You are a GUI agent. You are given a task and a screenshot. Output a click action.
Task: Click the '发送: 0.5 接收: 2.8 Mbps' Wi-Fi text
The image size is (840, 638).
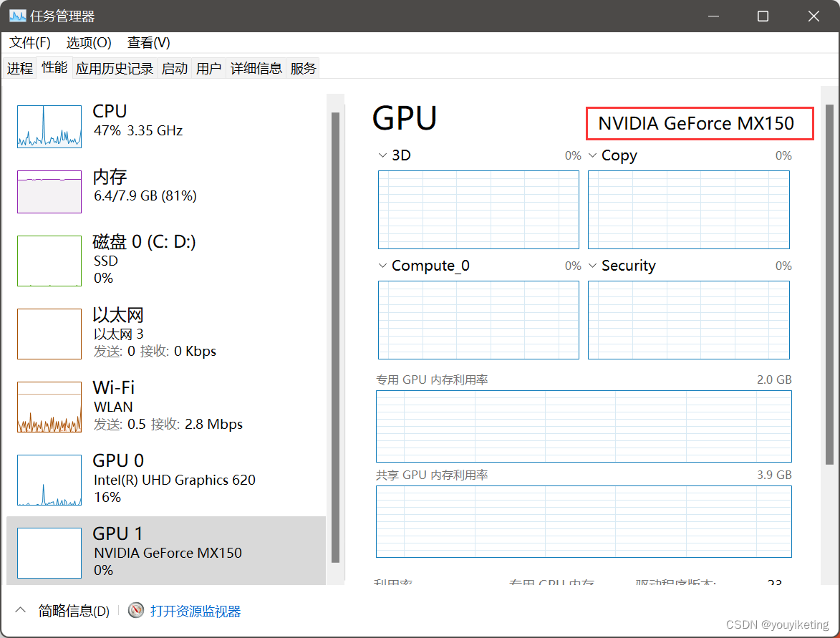[168, 425]
